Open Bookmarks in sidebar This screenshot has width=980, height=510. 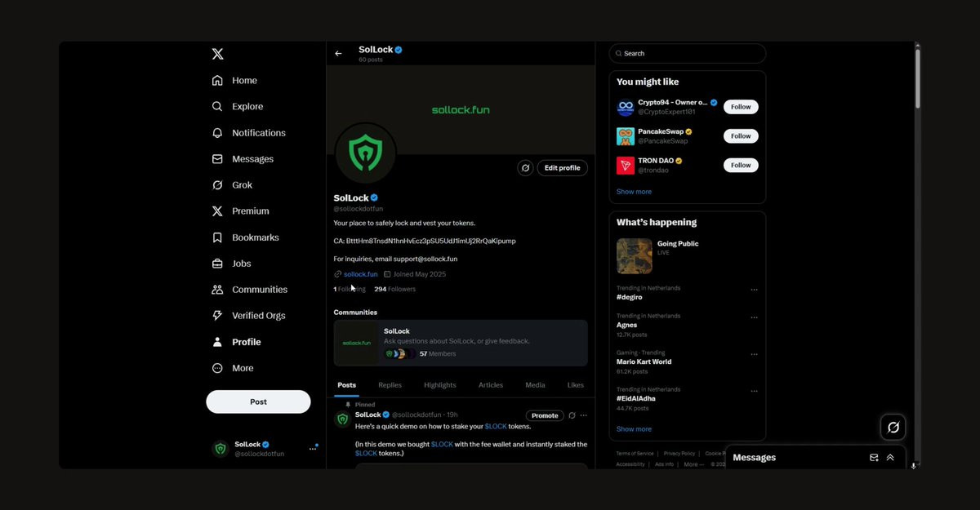245,237
